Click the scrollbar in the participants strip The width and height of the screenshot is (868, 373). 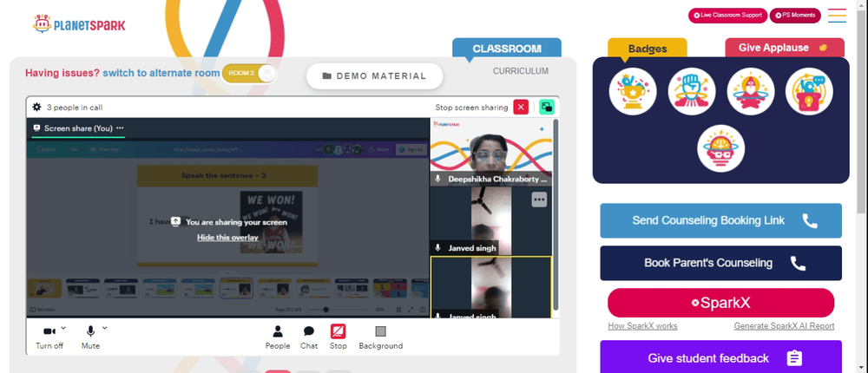pos(556,215)
